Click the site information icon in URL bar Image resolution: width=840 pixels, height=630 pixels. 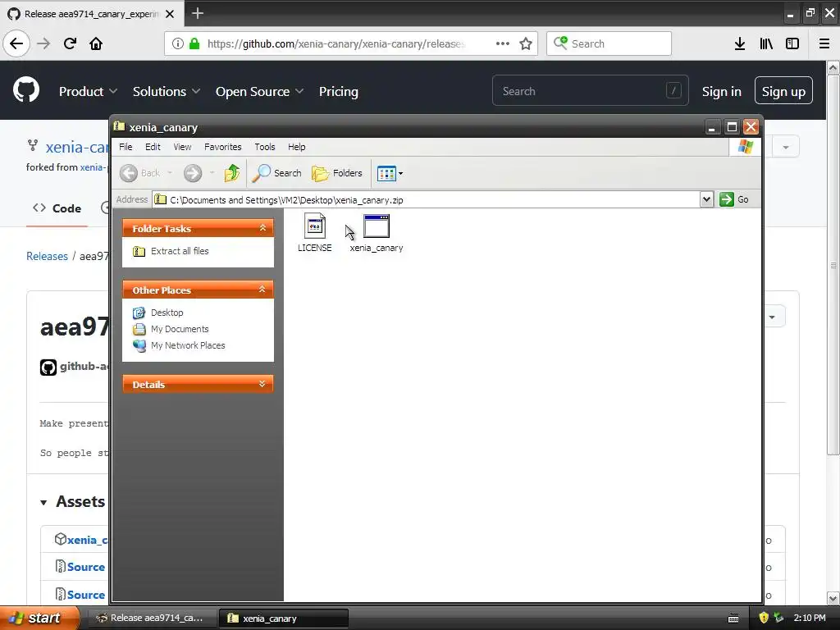click(178, 43)
